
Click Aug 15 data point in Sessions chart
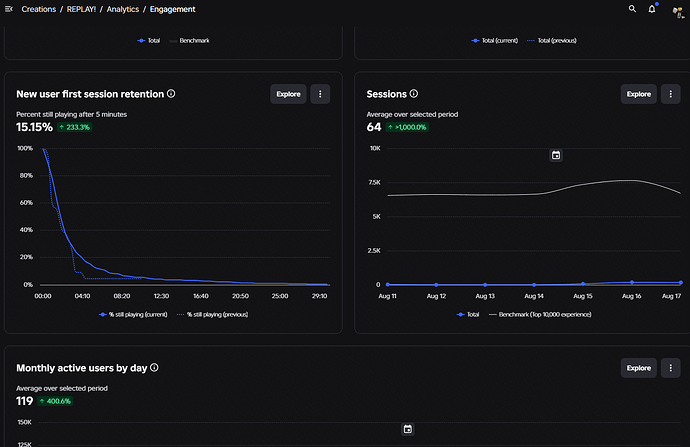(x=583, y=284)
